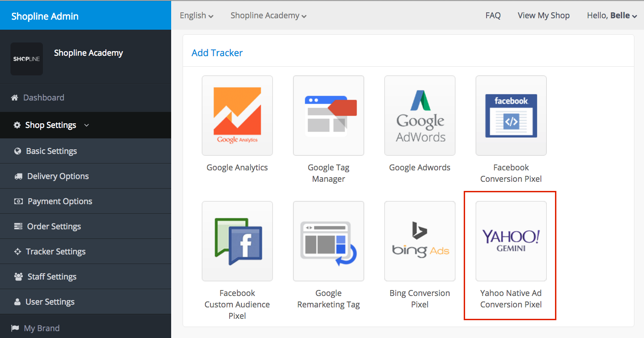Open Order Settings menu item
Screen dimensions: 644x338
pos(85,227)
